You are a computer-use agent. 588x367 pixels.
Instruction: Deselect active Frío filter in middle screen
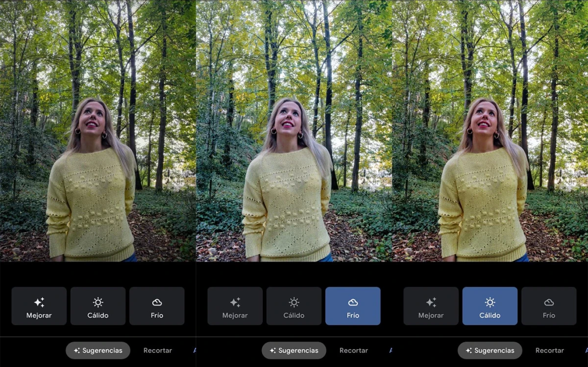(x=353, y=306)
